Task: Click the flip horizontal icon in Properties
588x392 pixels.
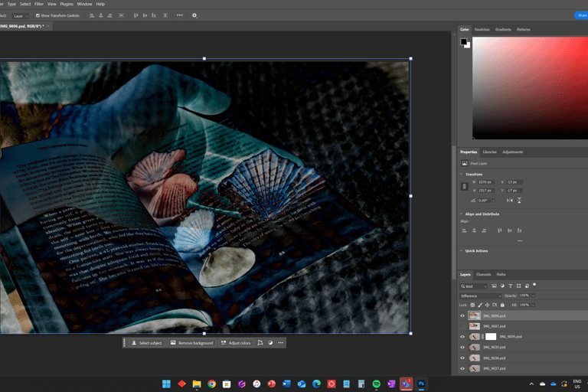Action: point(510,200)
